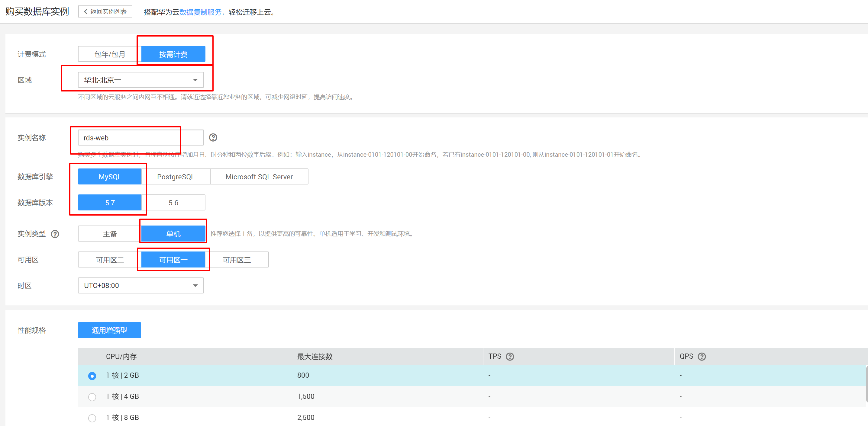Viewport: 868px width, 426px height.
Task: Select the 1核 | 4 GB radio option
Action: point(92,397)
